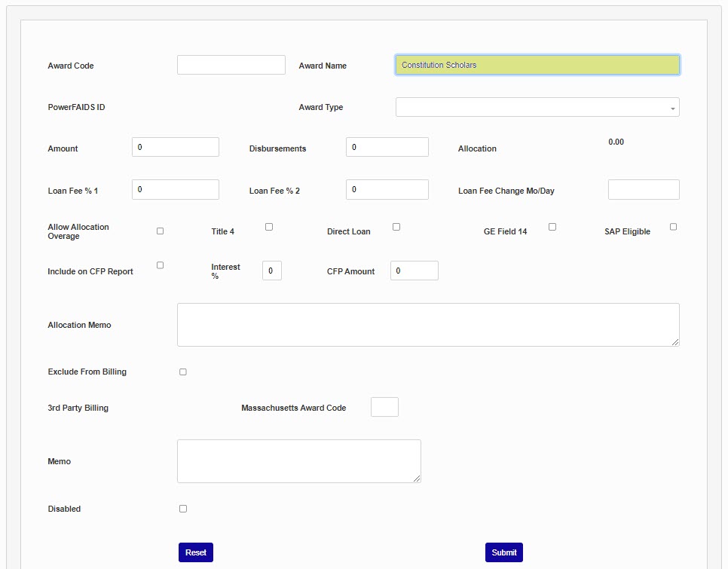Click inside the Allocation Memo textarea
This screenshot has width=728, height=569.
427,325
